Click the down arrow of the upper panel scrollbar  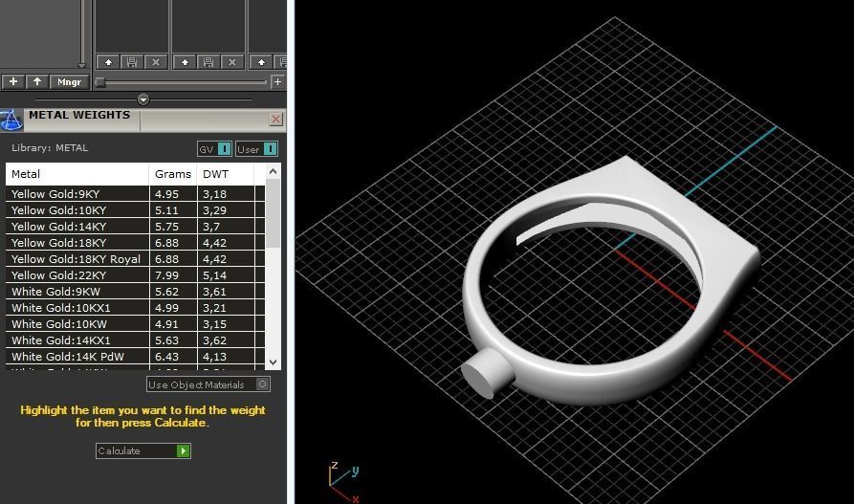[81, 65]
